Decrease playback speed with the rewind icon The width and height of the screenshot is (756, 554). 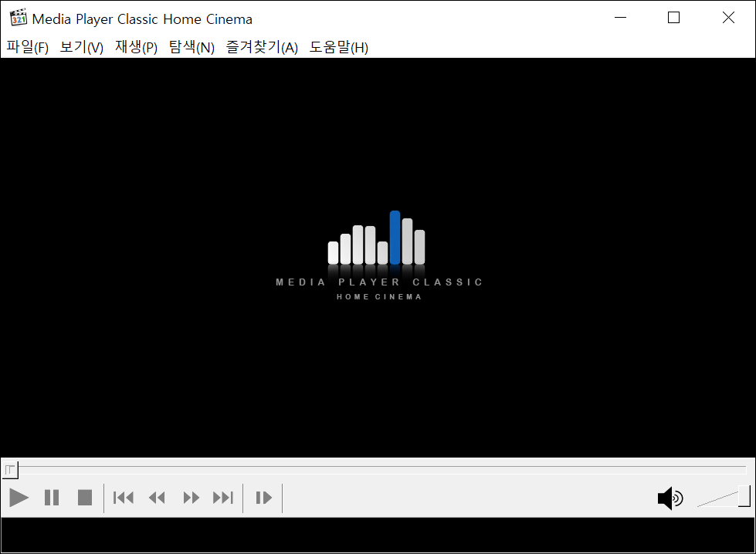tap(157, 498)
